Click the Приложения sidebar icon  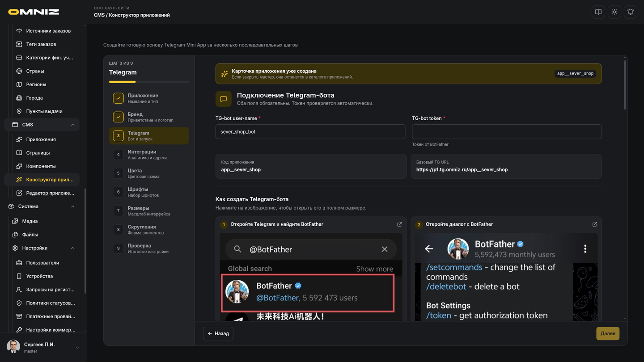tap(19, 139)
